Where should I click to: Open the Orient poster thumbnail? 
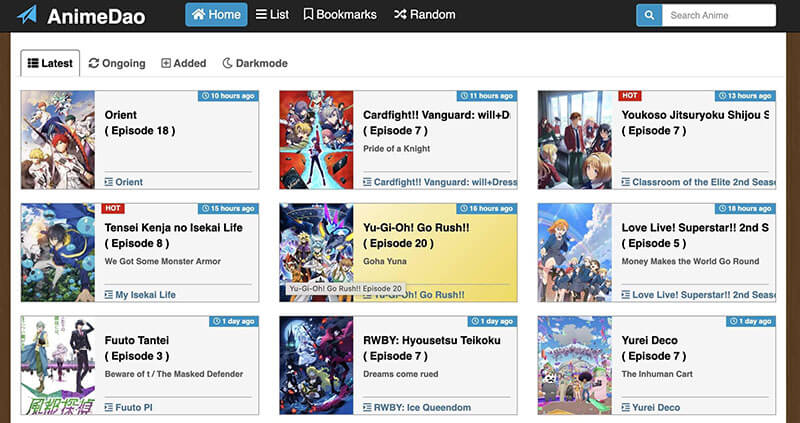coord(58,140)
